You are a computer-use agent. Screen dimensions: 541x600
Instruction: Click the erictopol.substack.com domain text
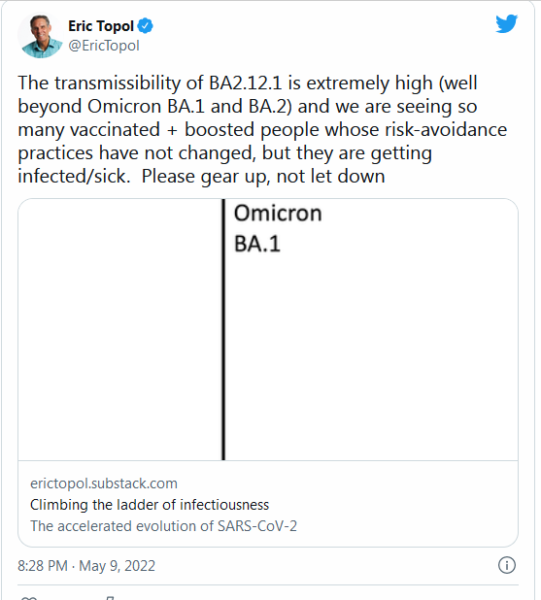click(x=104, y=483)
